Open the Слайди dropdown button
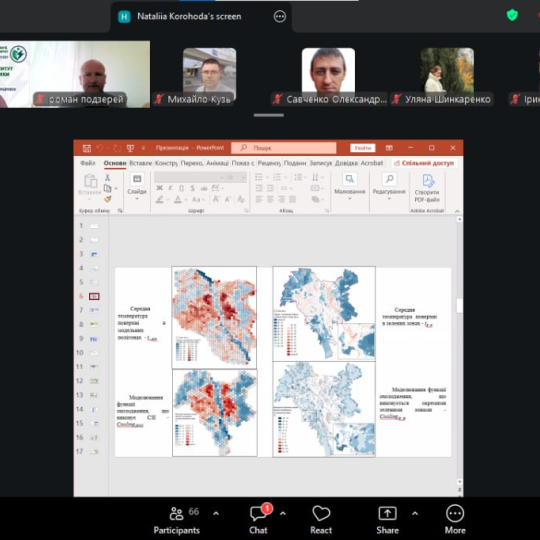The height and width of the screenshot is (540, 540). 137,187
